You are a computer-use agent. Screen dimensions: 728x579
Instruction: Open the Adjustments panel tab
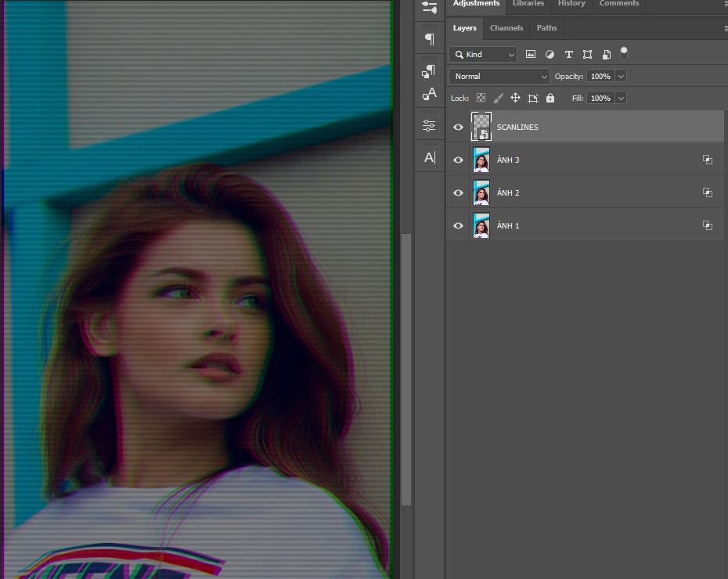pos(476,3)
